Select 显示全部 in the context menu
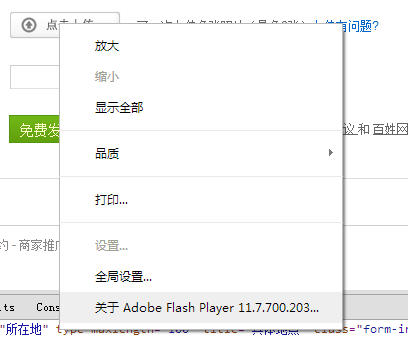 [x=201, y=107]
